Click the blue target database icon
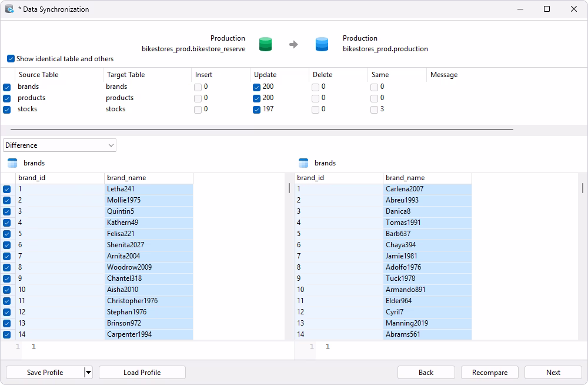The image size is (588, 385). [x=322, y=44]
